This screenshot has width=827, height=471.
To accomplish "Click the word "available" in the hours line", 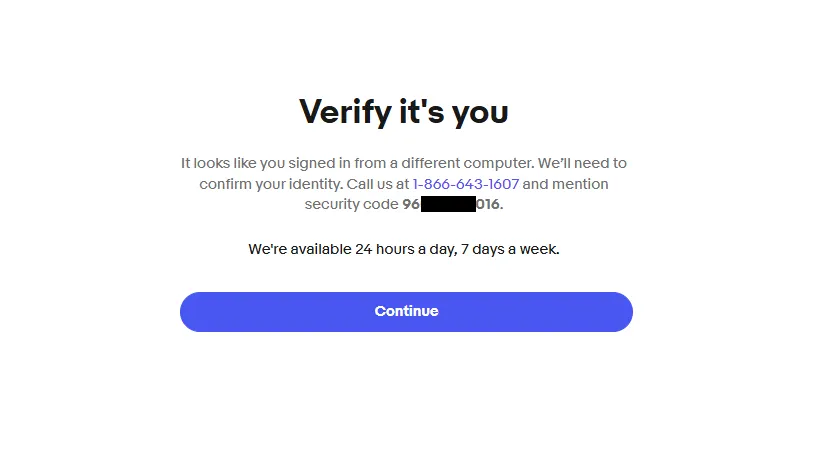I will pos(319,249).
